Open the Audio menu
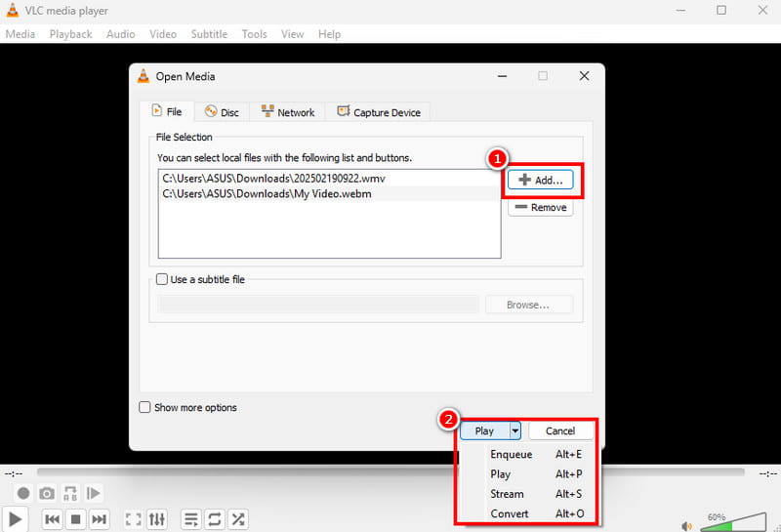The height and width of the screenshot is (532, 781). tap(120, 34)
